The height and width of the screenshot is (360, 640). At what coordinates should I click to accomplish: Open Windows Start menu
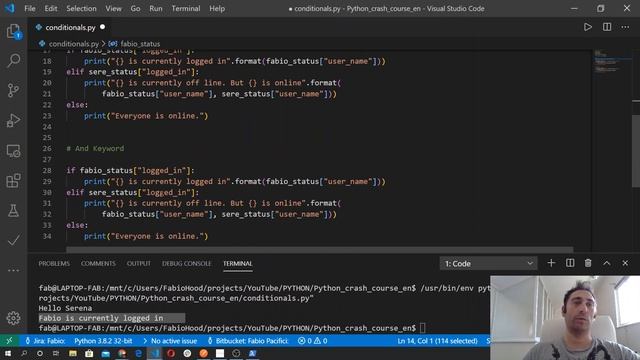click(x=7, y=353)
